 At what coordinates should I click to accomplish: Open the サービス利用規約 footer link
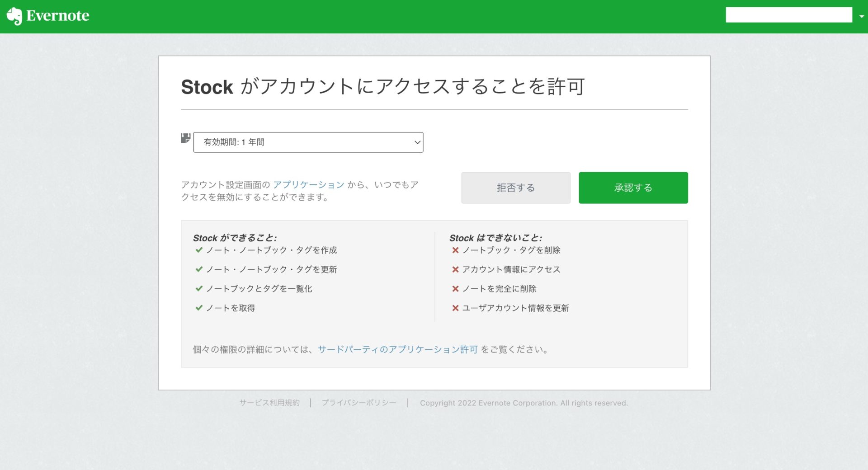click(269, 403)
